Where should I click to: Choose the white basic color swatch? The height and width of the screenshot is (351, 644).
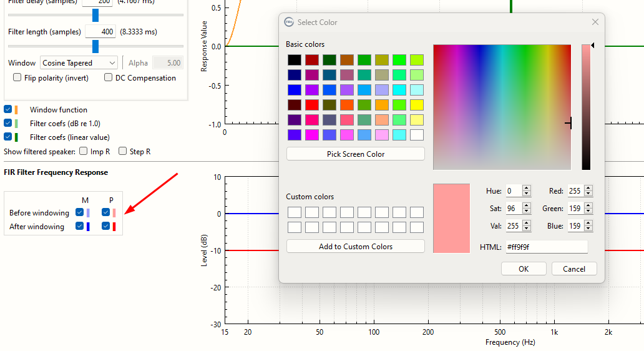tap(416, 135)
